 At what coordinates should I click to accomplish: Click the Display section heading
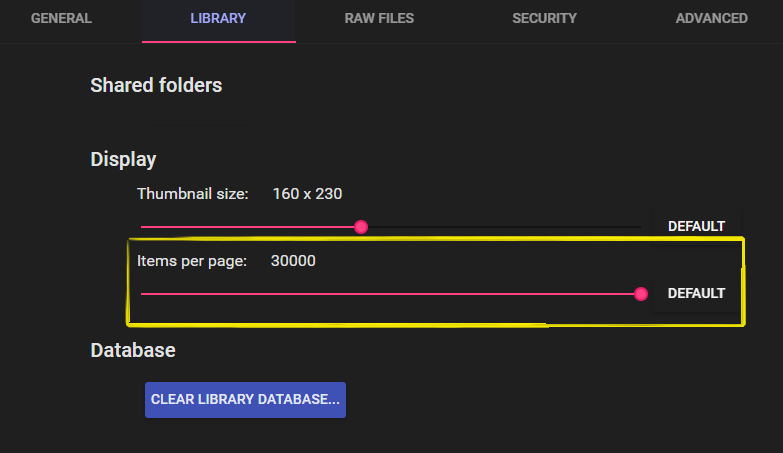[123, 159]
